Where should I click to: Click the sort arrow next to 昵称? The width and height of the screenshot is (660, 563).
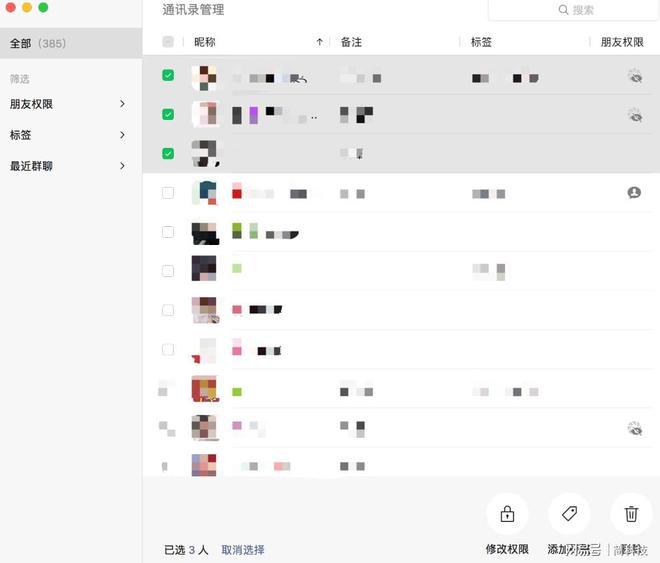point(319,42)
